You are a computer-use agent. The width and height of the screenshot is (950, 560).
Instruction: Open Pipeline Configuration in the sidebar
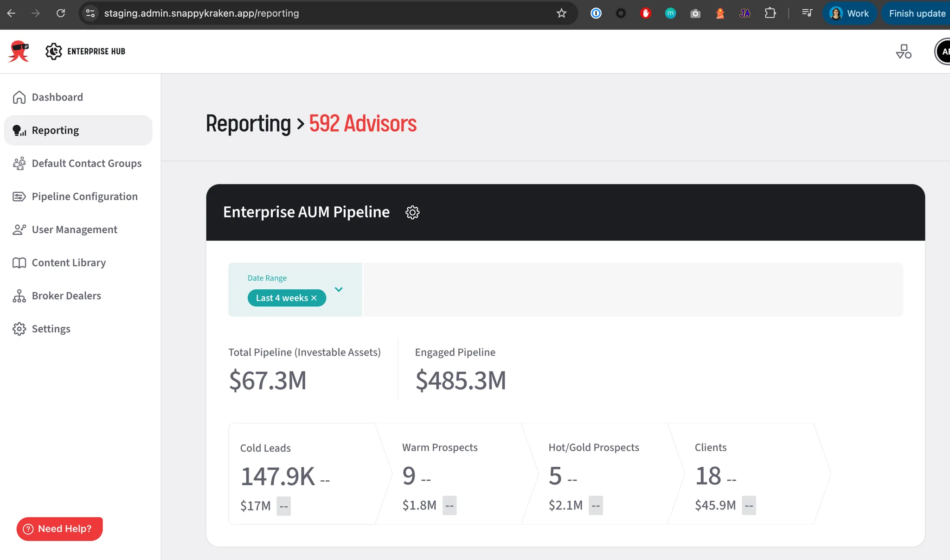[x=84, y=197]
